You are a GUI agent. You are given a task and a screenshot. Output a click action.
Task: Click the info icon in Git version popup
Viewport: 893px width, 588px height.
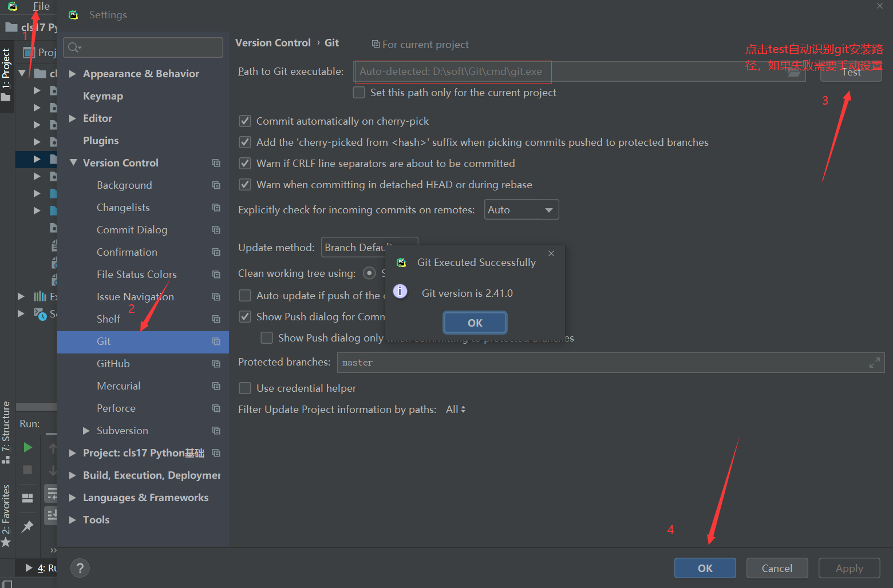tap(400, 291)
